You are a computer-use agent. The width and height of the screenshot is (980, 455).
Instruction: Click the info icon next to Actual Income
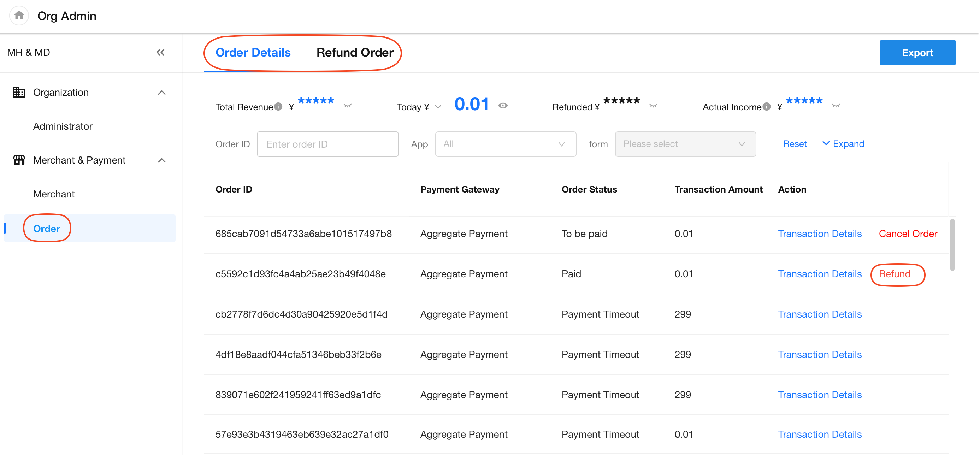(x=767, y=107)
